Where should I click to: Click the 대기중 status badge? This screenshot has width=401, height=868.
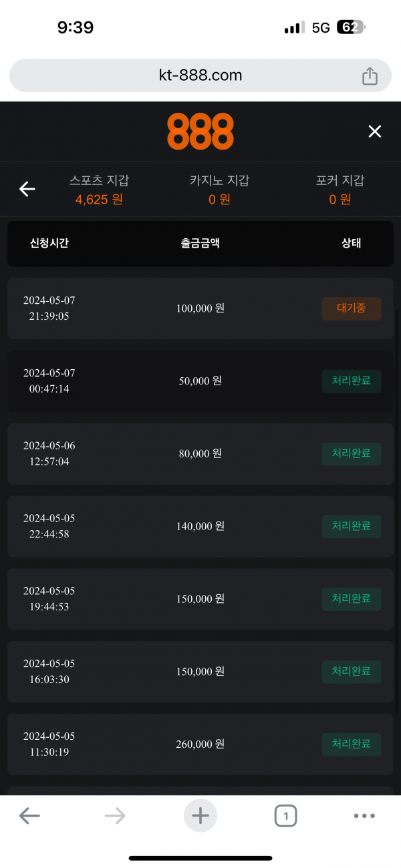click(352, 308)
